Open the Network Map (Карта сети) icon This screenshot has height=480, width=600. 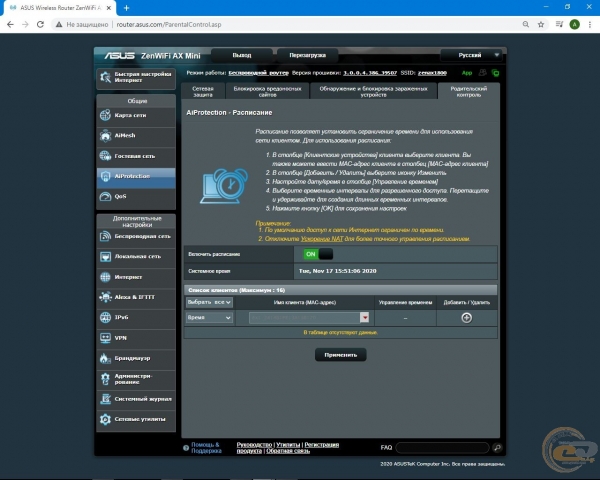tap(105, 115)
